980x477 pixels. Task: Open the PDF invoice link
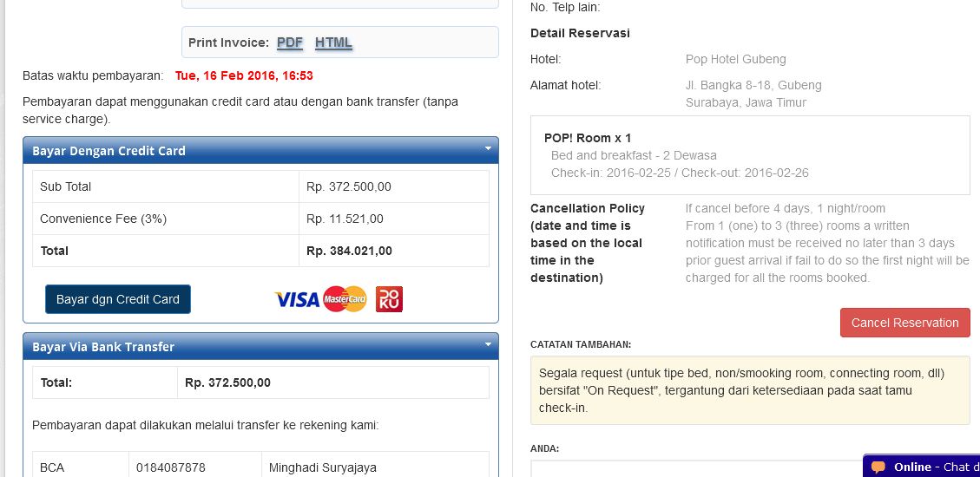(x=290, y=42)
